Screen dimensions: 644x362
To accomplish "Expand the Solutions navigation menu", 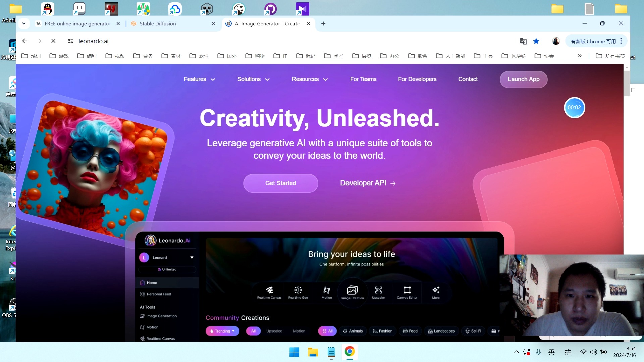I will tap(253, 79).
